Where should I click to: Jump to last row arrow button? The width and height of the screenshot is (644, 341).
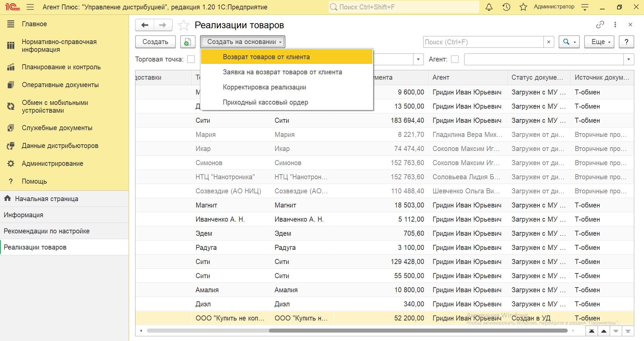(628, 331)
